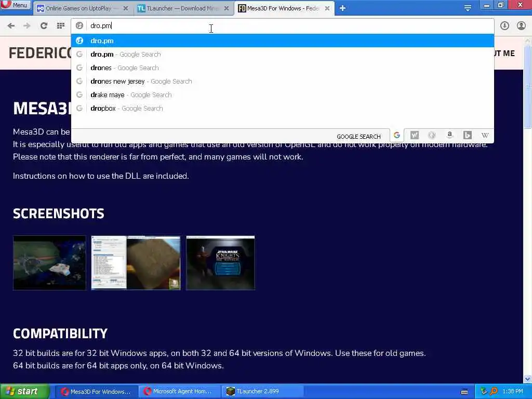Open Speed Dial grid icon
The width and height of the screenshot is (532, 399).
click(x=60, y=25)
